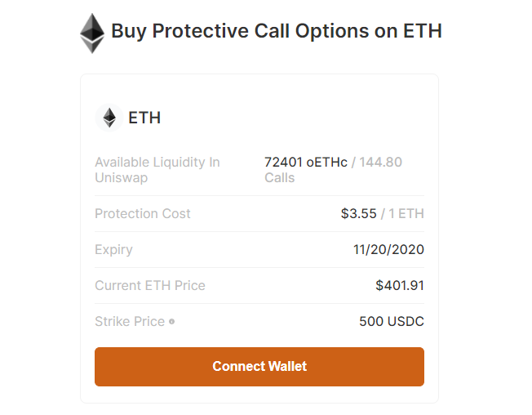
Task: Click the $401.91 ETH price value
Action: pyautogui.click(x=400, y=286)
